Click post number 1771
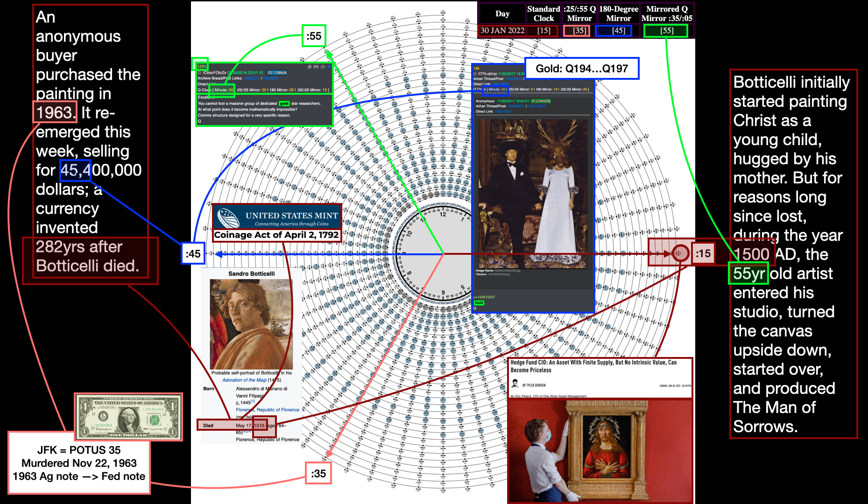The width and height of the screenshot is (868, 504). [202, 67]
